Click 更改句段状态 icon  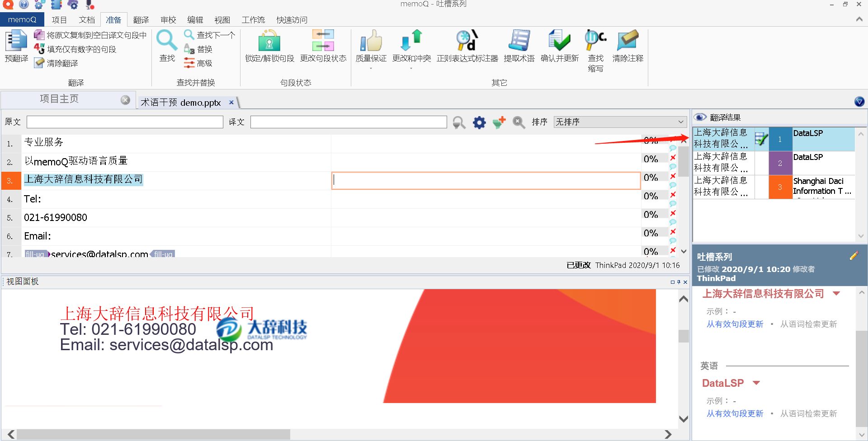click(323, 41)
